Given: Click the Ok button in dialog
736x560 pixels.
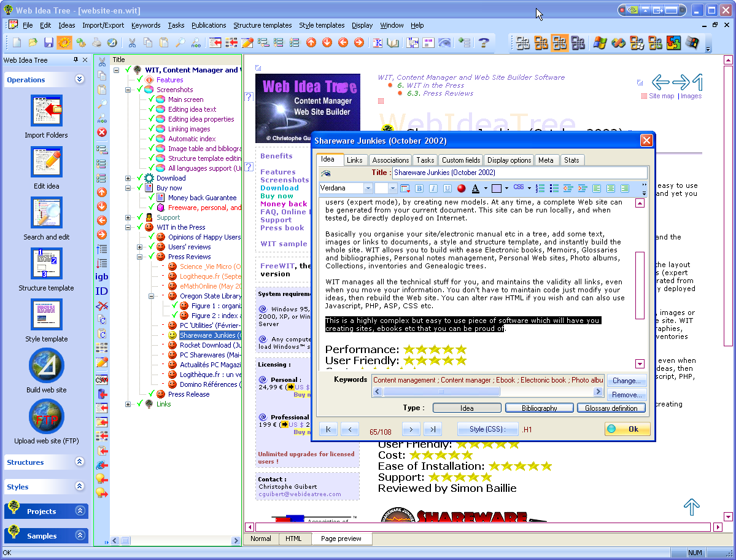Looking at the screenshot, I should [x=626, y=429].
